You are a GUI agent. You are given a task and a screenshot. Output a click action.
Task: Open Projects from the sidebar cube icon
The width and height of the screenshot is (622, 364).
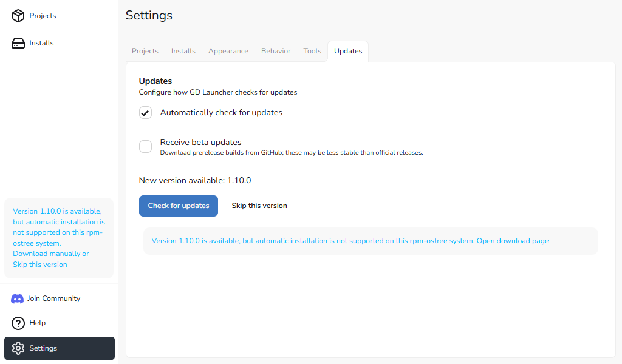[x=18, y=16]
